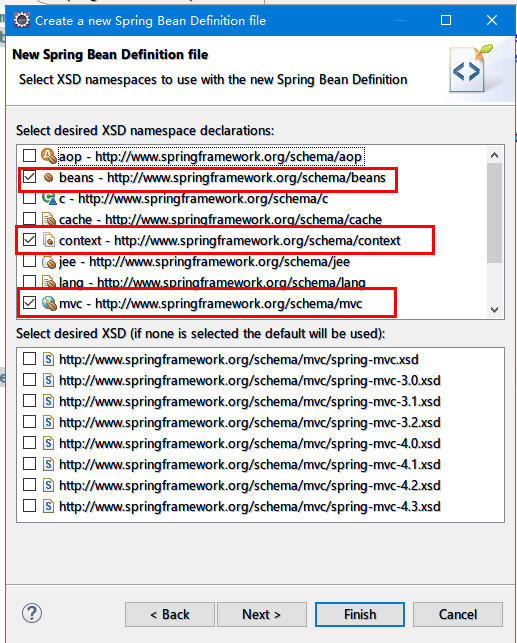The height and width of the screenshot is (643, 517).
Task: Click the spring-mvc-3.2.xsd file icon
Action: click(48, 422)
